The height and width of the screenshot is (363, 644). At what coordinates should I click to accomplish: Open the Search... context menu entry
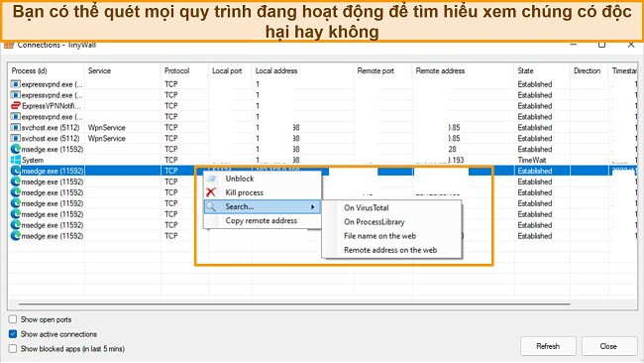tap(262, 206)
